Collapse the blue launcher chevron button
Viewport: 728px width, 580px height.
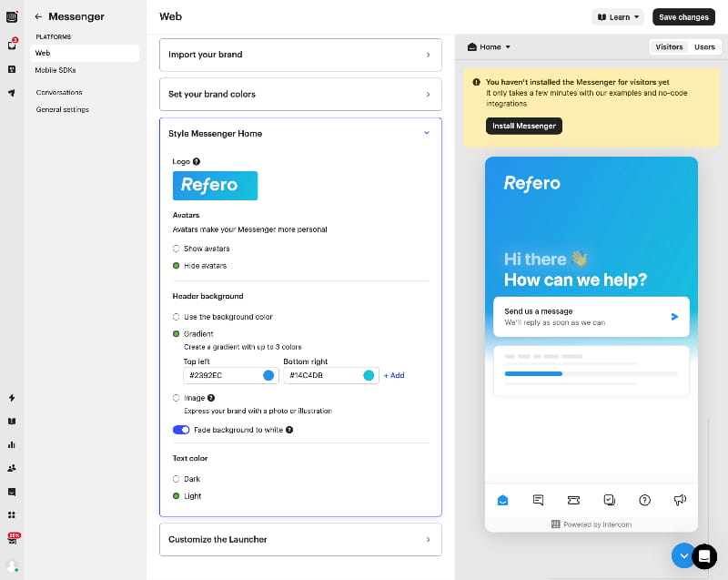point(683,555)
